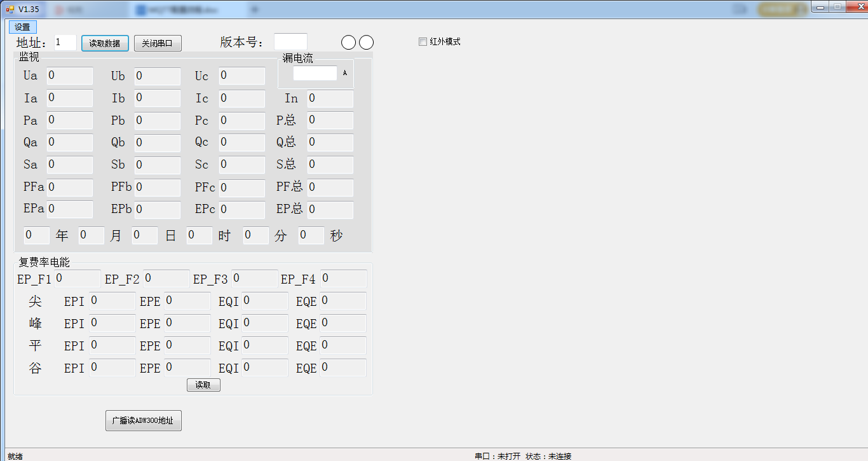Click the 读取数据 button
The width and height of the screenshot is (868, 461).
pyautogui.click(x=105, y=43)
